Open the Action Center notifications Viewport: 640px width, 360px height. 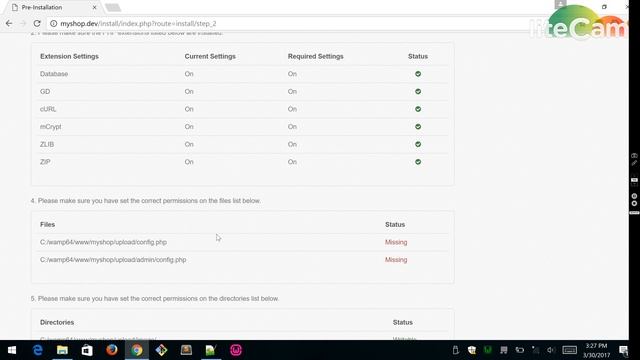(623, 350)
